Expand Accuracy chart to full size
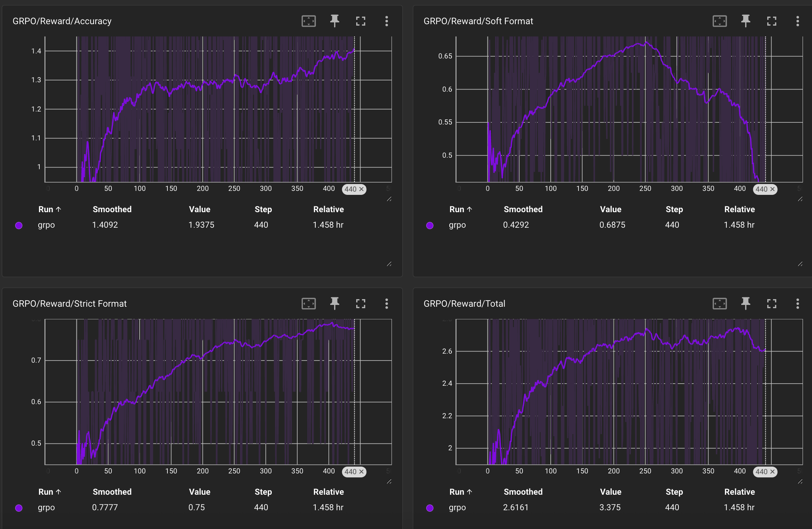812x529 pixels. coord(361,21)
